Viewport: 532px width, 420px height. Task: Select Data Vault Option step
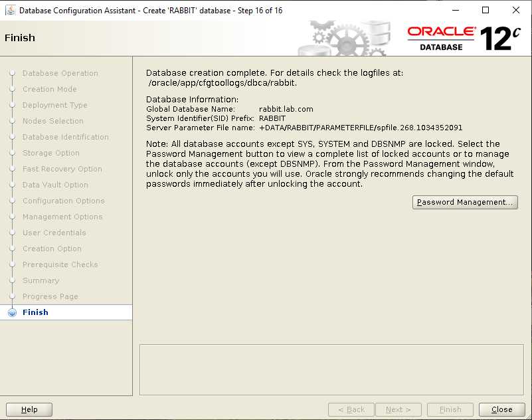[x=55, y=185]
